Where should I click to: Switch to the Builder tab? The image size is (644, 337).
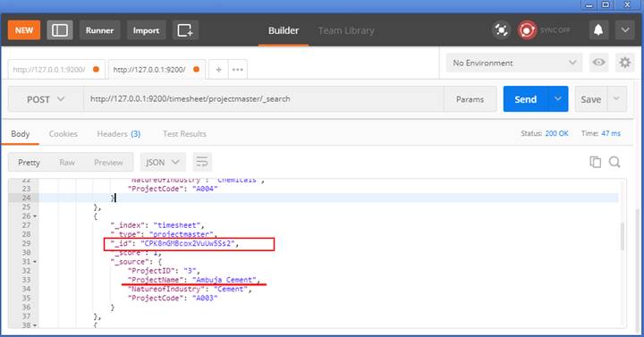pos(284,30)
